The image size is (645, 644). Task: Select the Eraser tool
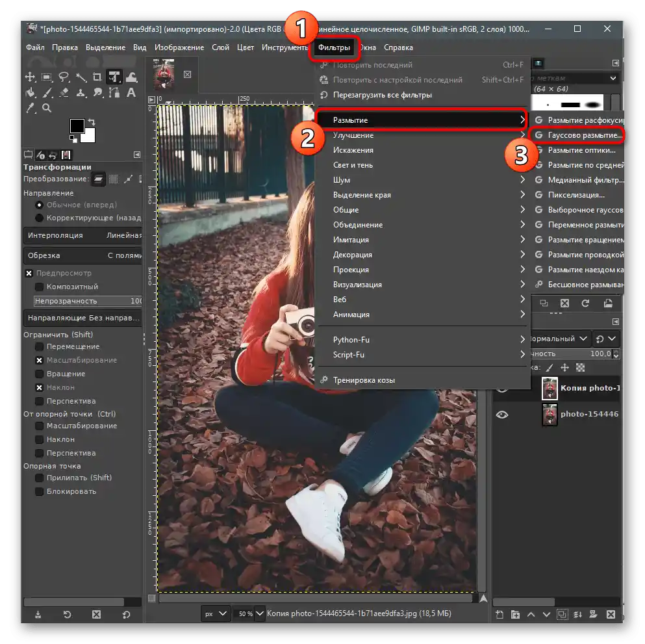click(x=64, y=92)
